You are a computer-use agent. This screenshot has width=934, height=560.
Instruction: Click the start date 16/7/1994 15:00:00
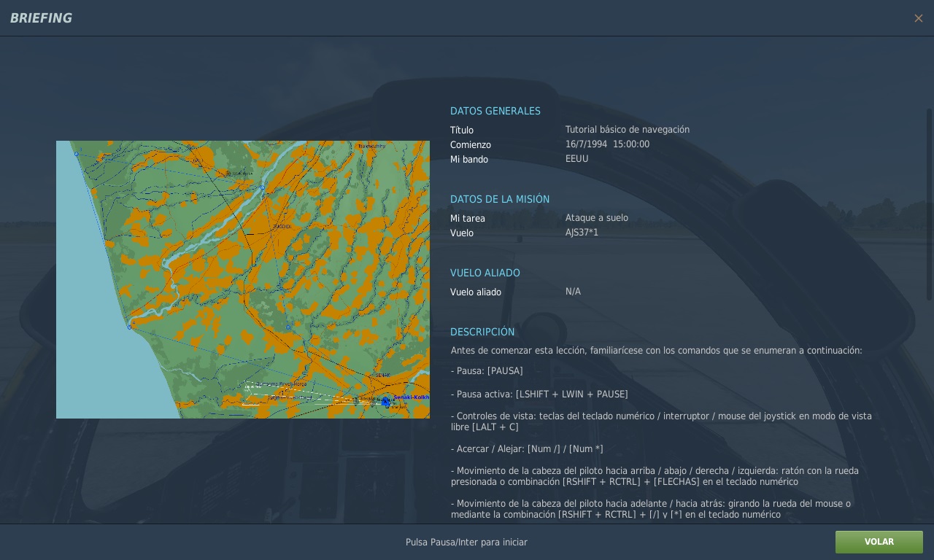(x=607, y=144)
